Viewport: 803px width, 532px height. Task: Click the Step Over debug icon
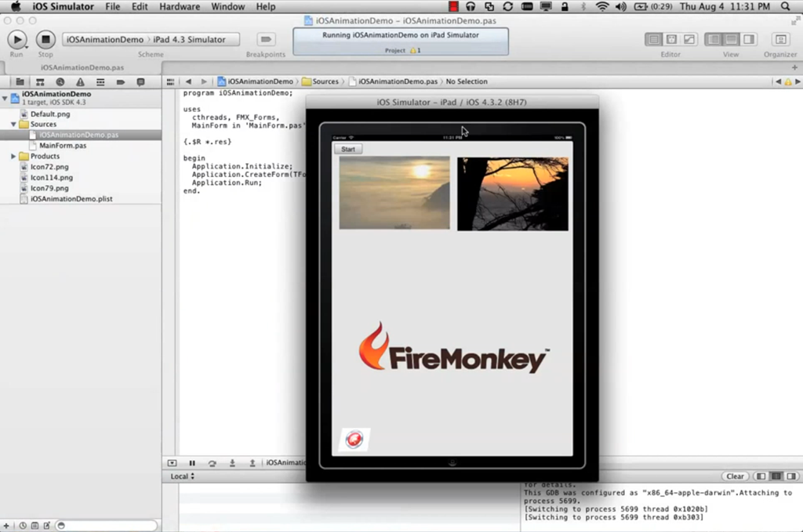point(212,463)
